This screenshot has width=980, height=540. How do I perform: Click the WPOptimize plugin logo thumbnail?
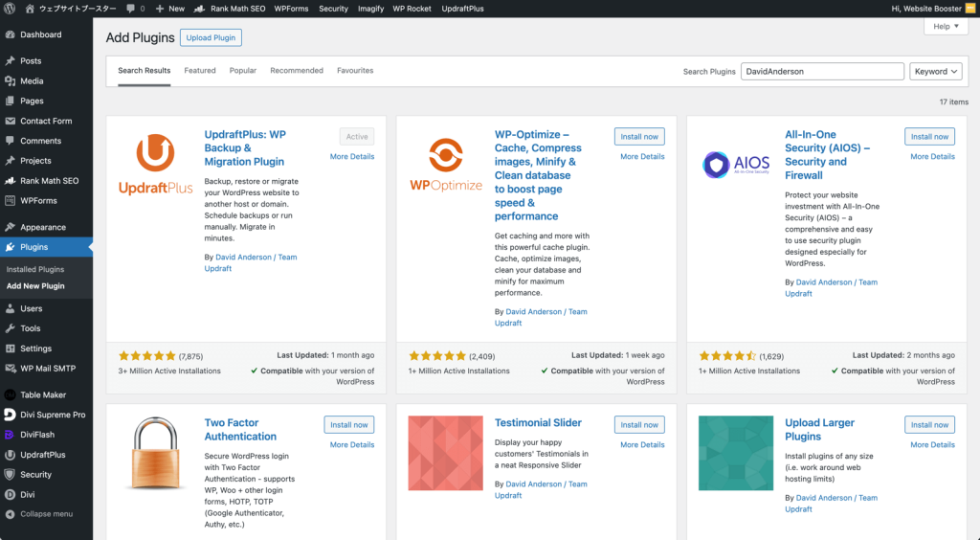click(x=446, y=165)
